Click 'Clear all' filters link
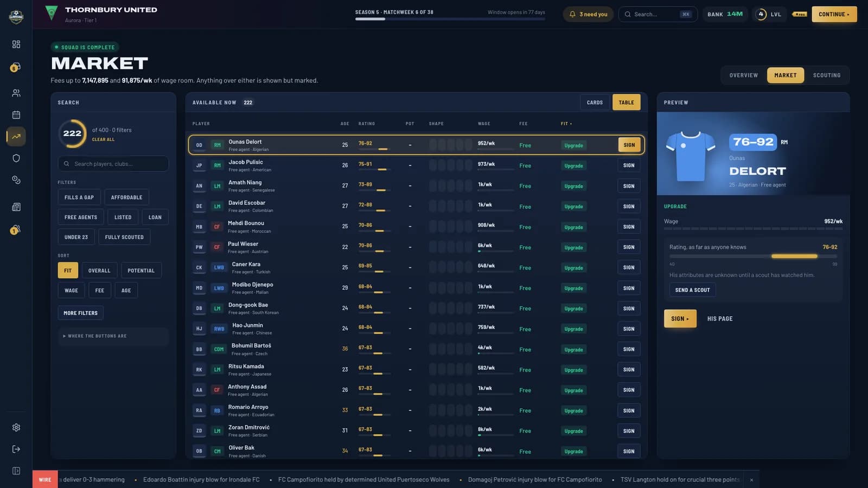This screenshot has width=868, height=488. [x=103, y=139]
